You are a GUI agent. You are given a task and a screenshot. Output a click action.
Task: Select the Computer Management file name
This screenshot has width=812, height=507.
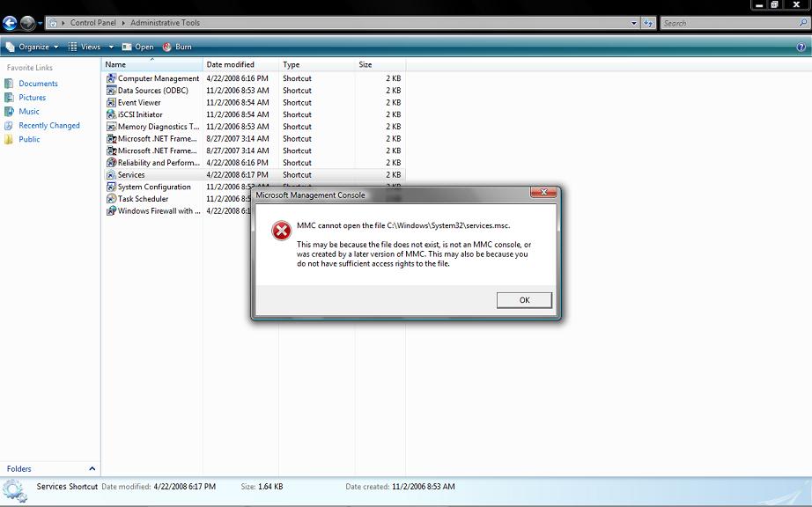click(x=159, y=78)
